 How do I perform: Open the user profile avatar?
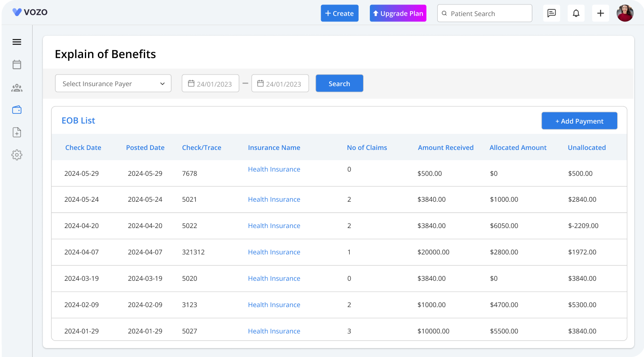click(625, 13)
